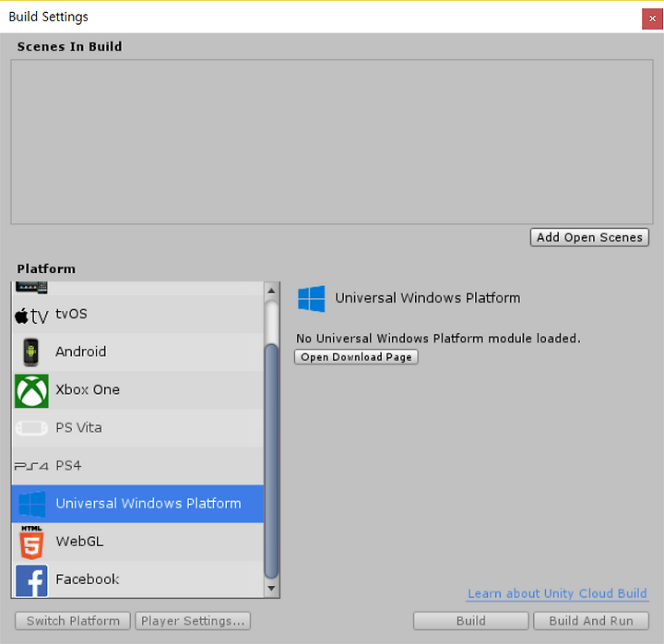The width and height of the screenshot is (664, 644).
Task: Select Universal Windows Platform in list
Action: (137, 504)
